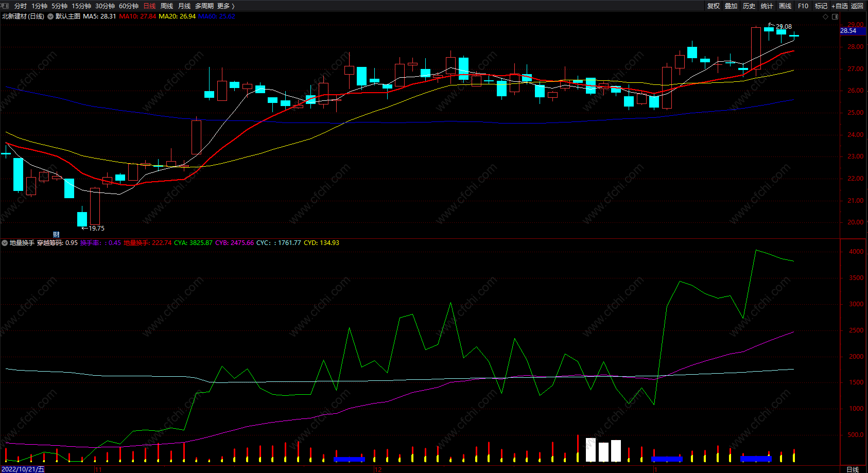Click the diamond icon above the price axis
The width and height of the screenshot is (868, 473).
coord(826,16)
